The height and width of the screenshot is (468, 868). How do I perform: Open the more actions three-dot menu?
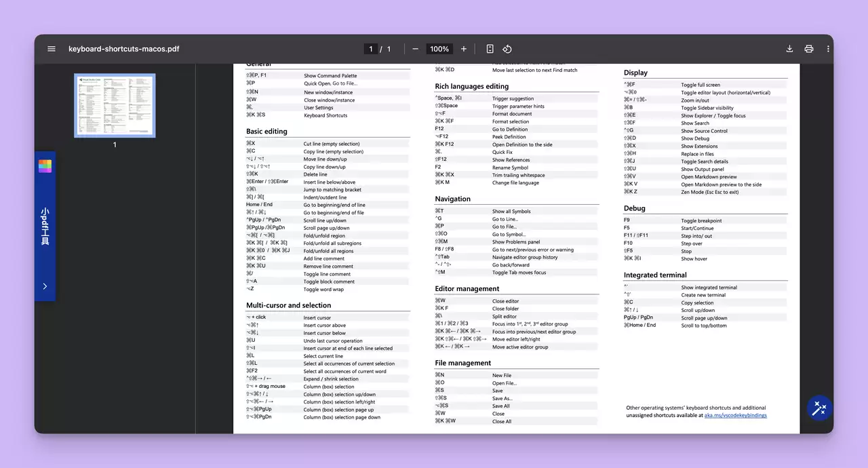pos(828,49)
